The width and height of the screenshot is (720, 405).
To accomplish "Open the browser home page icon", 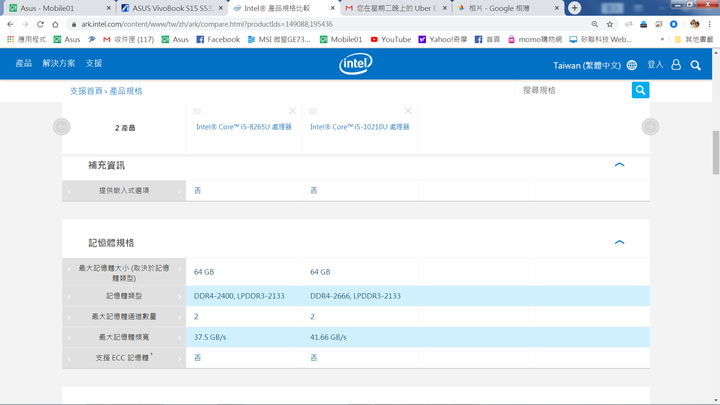I will [x=55, y=24].
